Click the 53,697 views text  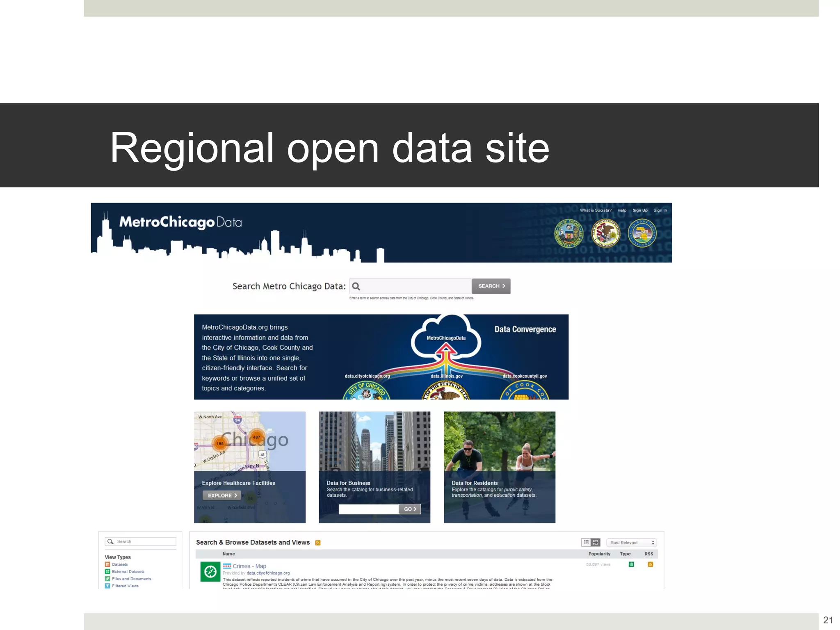598,564
